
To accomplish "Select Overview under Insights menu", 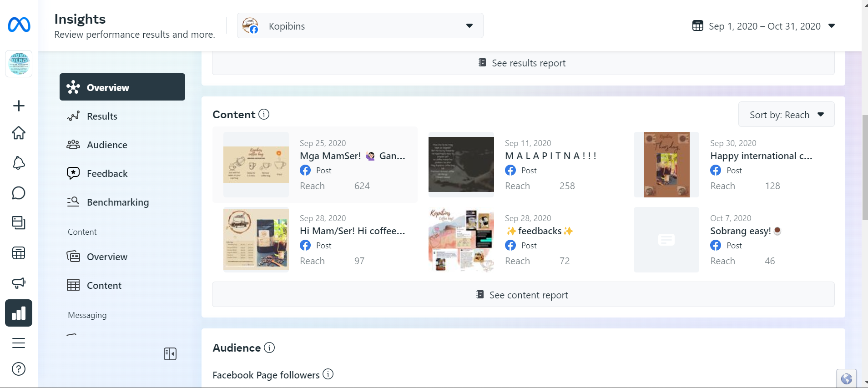I will click(122, 87).
